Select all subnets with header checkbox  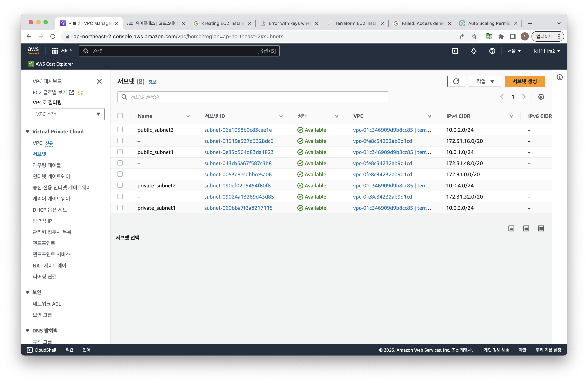[x=120, y=116]
